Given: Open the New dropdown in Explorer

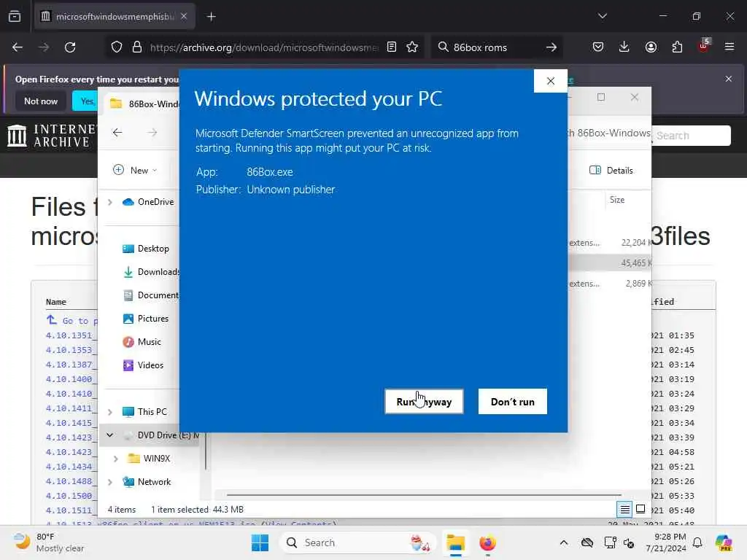Looking at the screenshot, I should [135, 170].
